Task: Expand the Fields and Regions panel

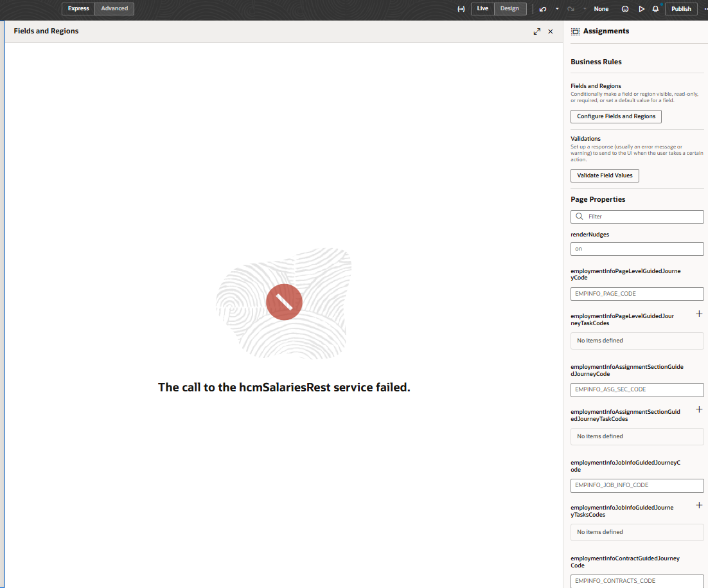Action: click(x=537, y=31)
